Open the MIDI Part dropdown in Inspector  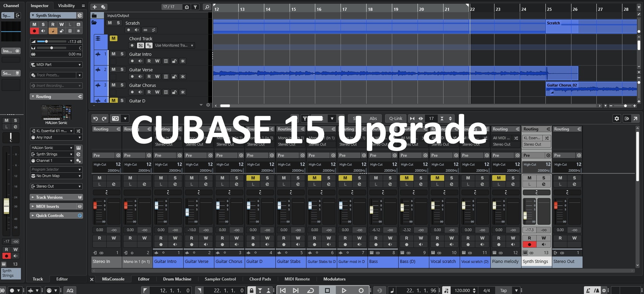click(56, 65)
